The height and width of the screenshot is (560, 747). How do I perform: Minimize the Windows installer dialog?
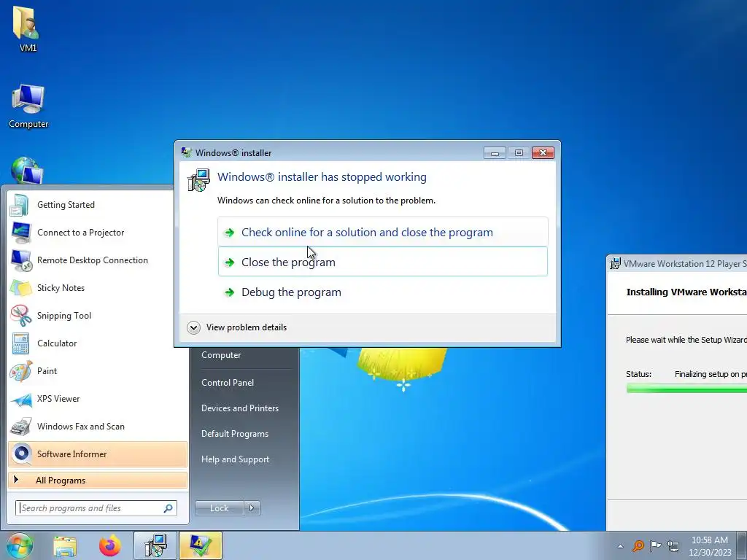tap(495, 153)
